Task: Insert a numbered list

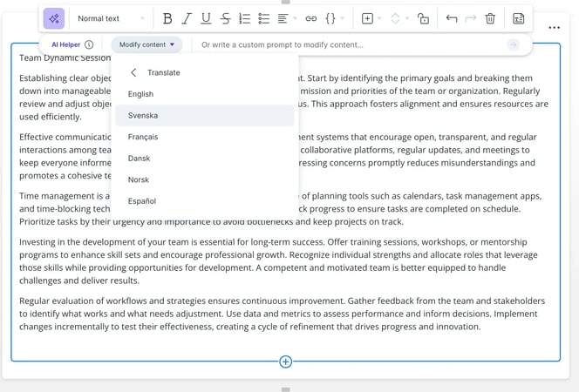Action: (x=244, y=18)
